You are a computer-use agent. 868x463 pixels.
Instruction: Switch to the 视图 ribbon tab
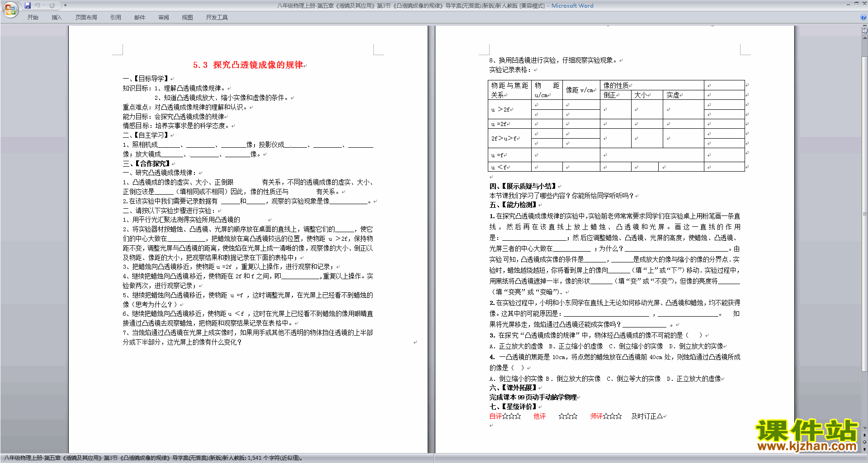[x=188, y=18]
